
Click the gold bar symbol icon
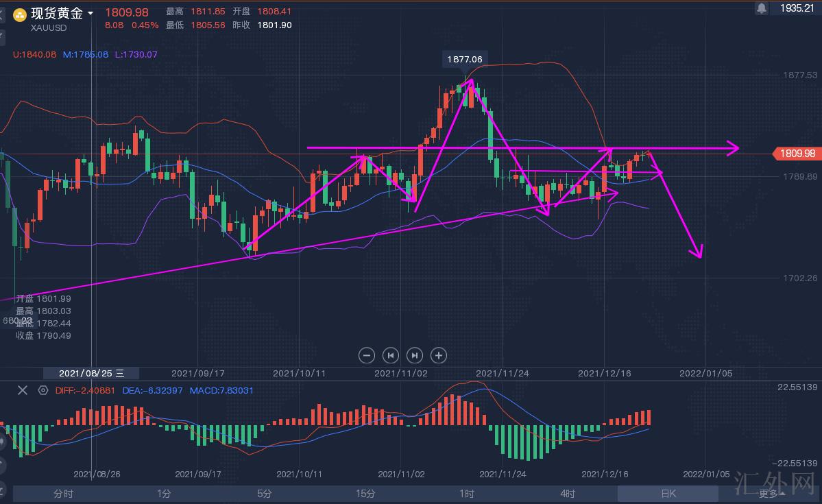19,14
